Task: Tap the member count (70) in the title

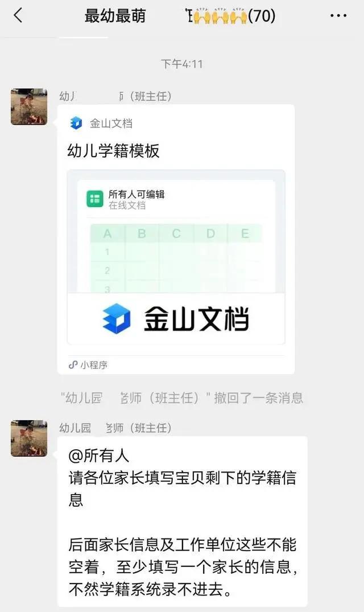Action: click(x=262, y=16)
